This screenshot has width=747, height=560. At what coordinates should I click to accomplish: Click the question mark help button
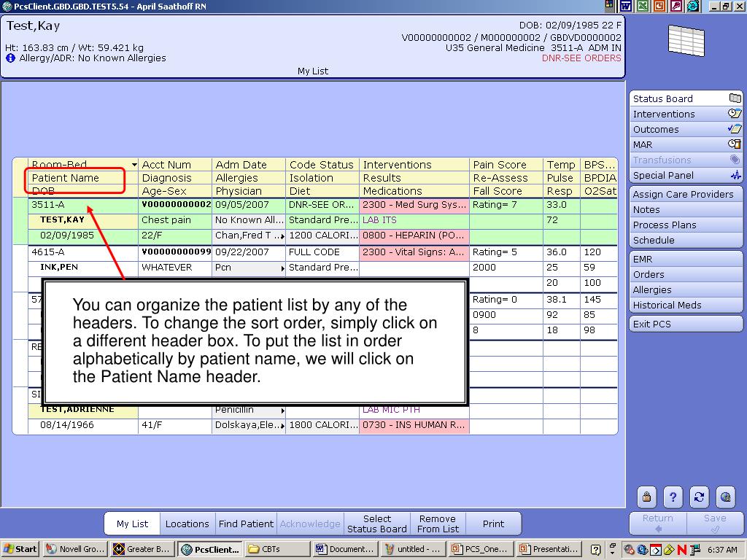[x=673, y=497]
